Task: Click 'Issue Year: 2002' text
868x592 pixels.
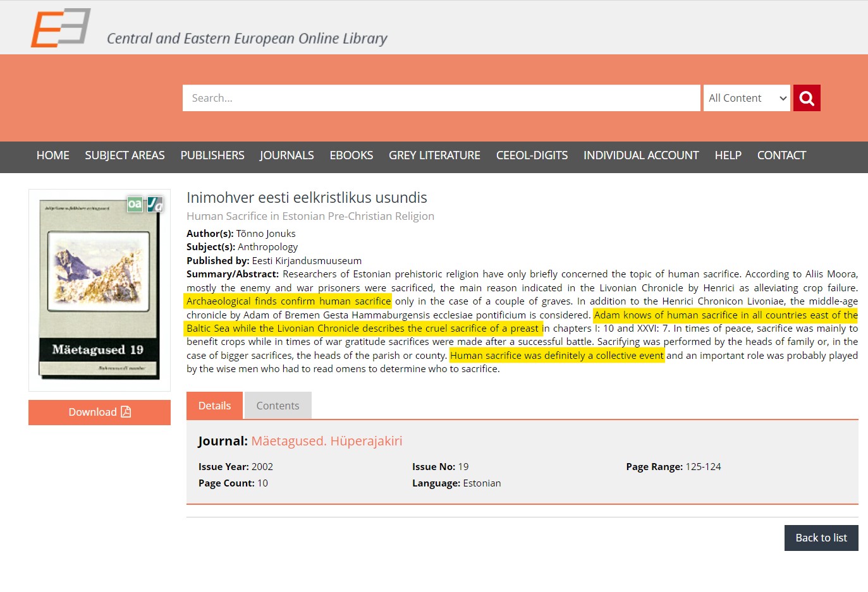Action: pos(236,467)
